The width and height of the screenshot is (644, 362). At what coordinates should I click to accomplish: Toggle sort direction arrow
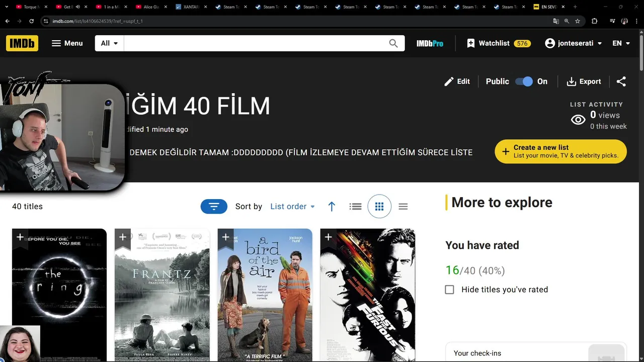pyautogui.click(x=332, y=206)
